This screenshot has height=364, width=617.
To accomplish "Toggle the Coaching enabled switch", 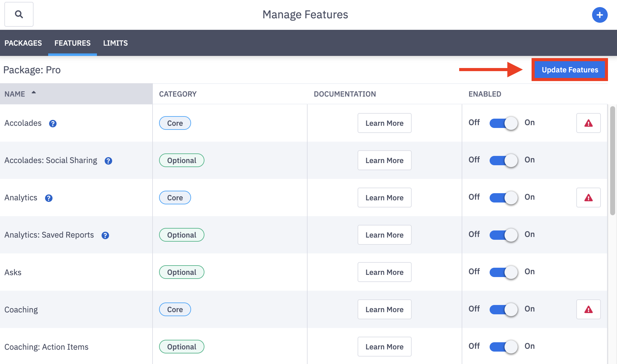I will pyautogui.click(x=504, y=309).
